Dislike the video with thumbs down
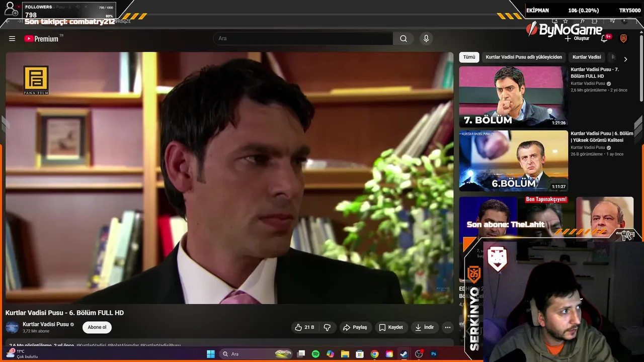The width and height of the screenshot is (644, 362). point(327,327)
